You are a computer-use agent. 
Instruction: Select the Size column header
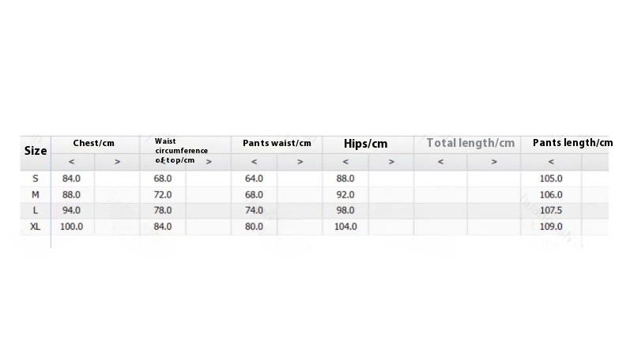36,151
